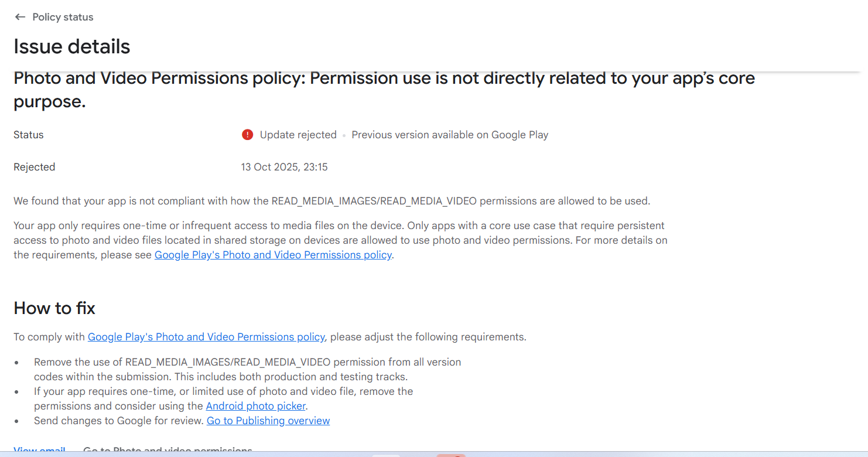Open the Photo and Video Permissions policy link in the issue description
868x457 pixels.
coord(273,255)
